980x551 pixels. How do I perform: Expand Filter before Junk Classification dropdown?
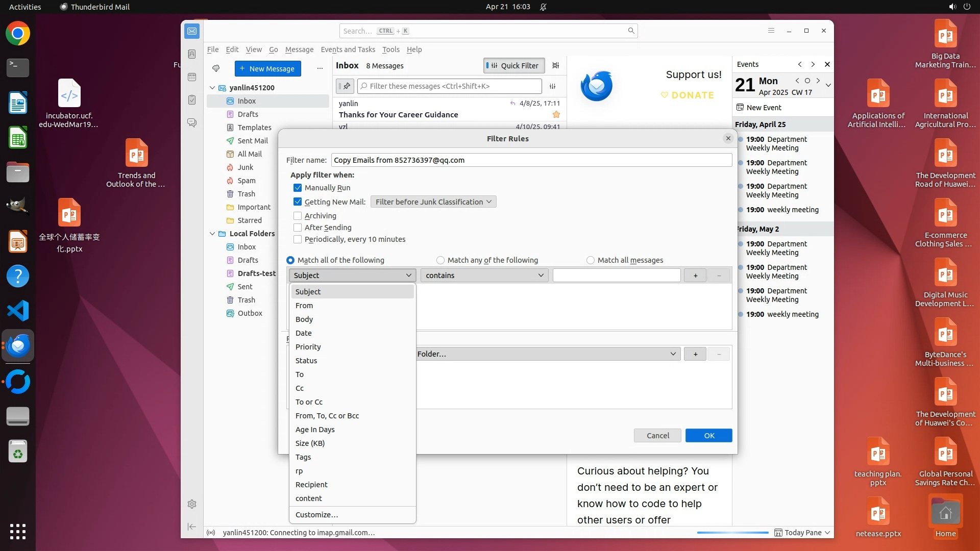point(433,202)
